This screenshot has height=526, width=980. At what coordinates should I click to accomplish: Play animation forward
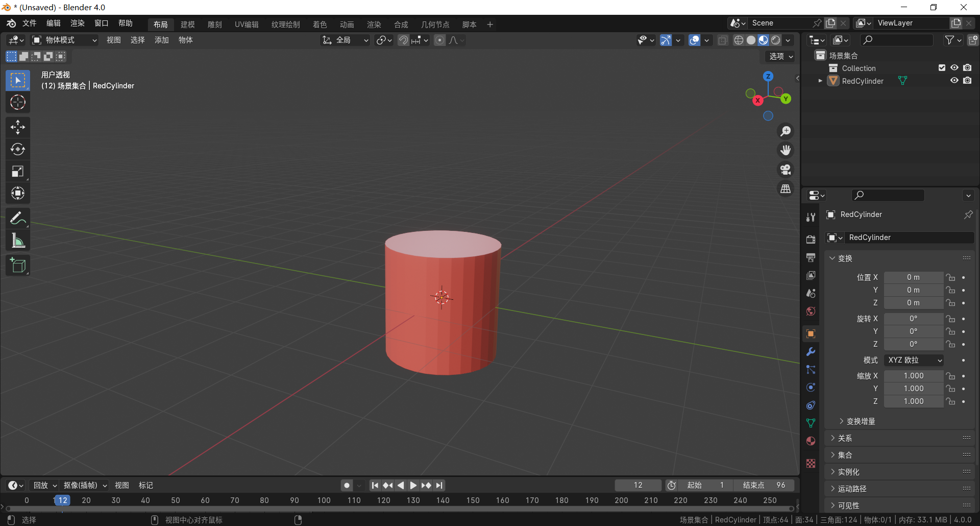413,485
